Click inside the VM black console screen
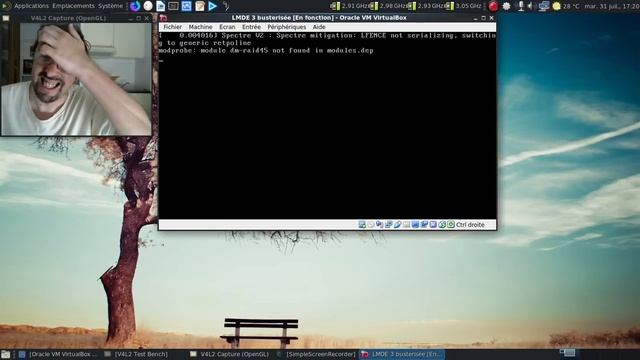The width and height of the screenshot is (640, 360). pyautogui.click(x=327, y=125)
